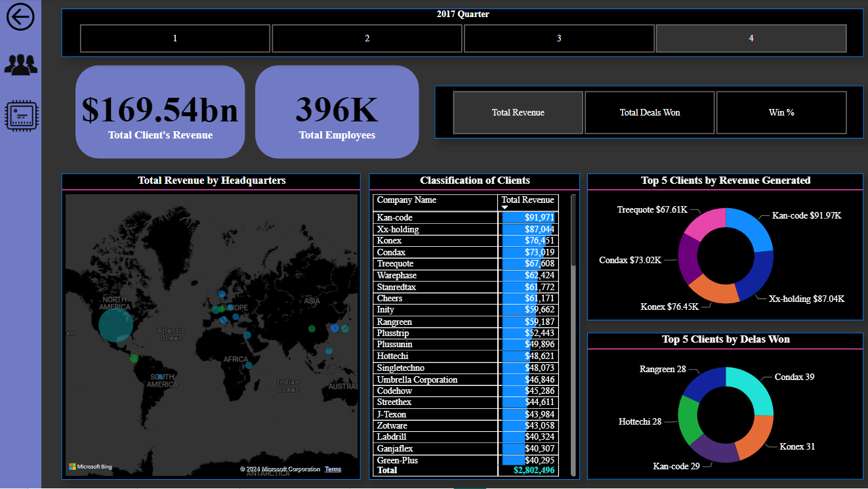Image resolution: width=868 pixels, height=489 pixels.
Task: Click the large North America map bubble
Action: [x=115, y=325]
